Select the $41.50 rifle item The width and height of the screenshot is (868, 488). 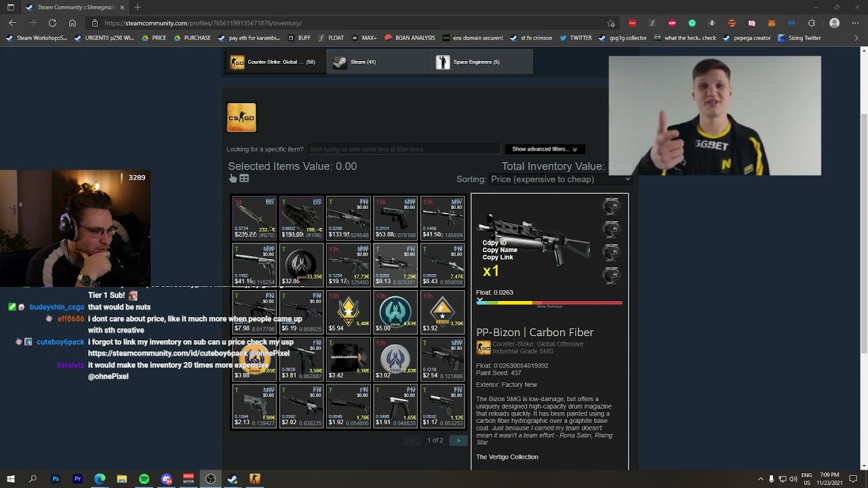[443, 218]
